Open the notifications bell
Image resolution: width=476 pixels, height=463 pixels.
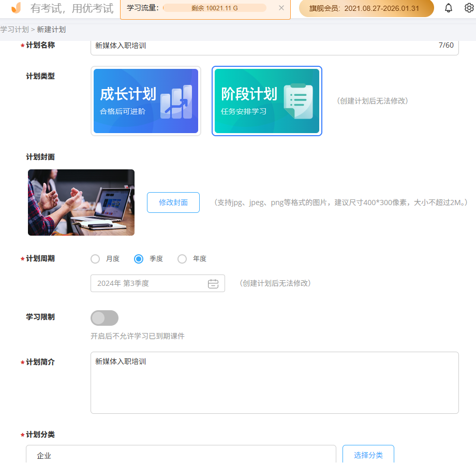point(448,8)
